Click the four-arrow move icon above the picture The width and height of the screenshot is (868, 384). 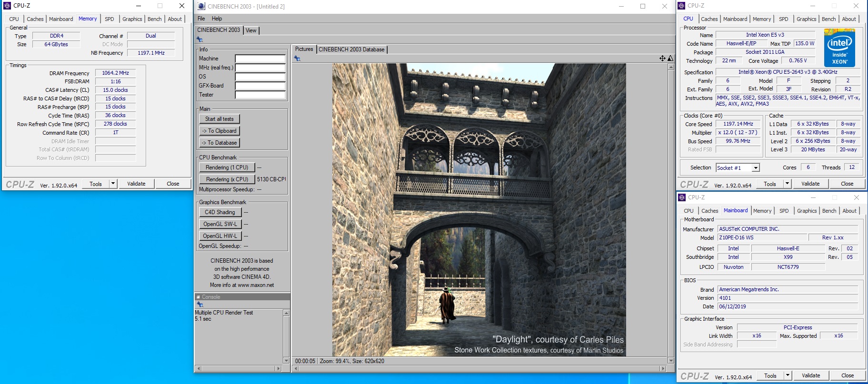coord(662,58)
